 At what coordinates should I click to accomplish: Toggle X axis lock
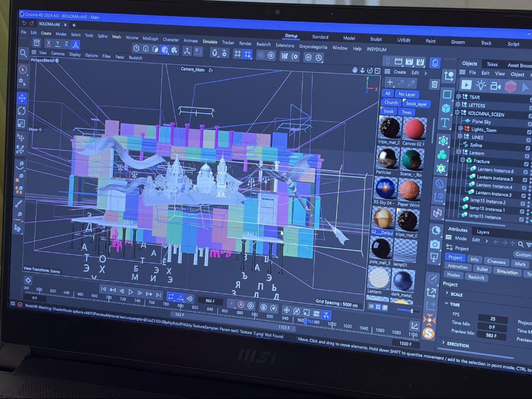(x=49, y=43)
